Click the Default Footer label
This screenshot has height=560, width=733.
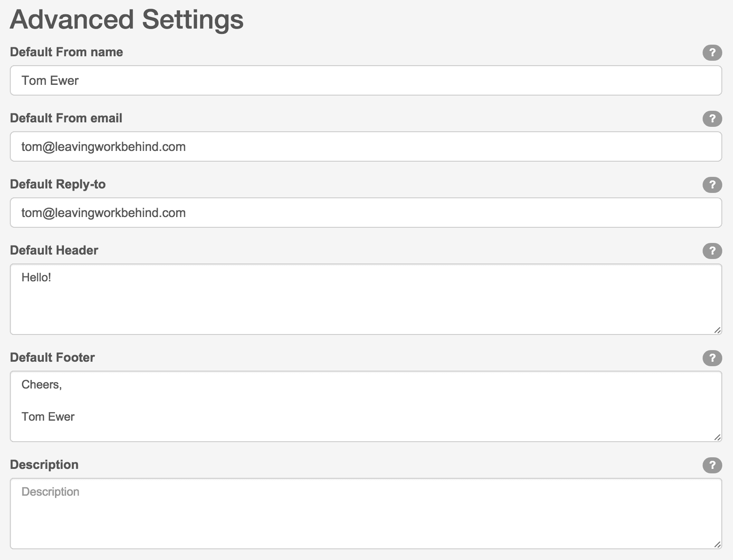(x=52, y=358)
